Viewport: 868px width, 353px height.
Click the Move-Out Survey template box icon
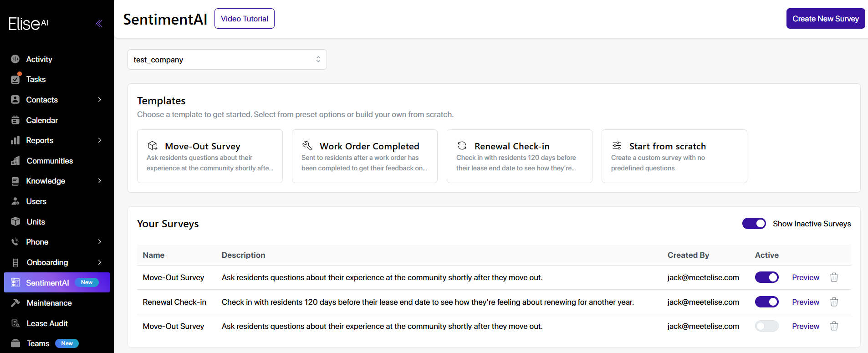click(x=153, y=146)
